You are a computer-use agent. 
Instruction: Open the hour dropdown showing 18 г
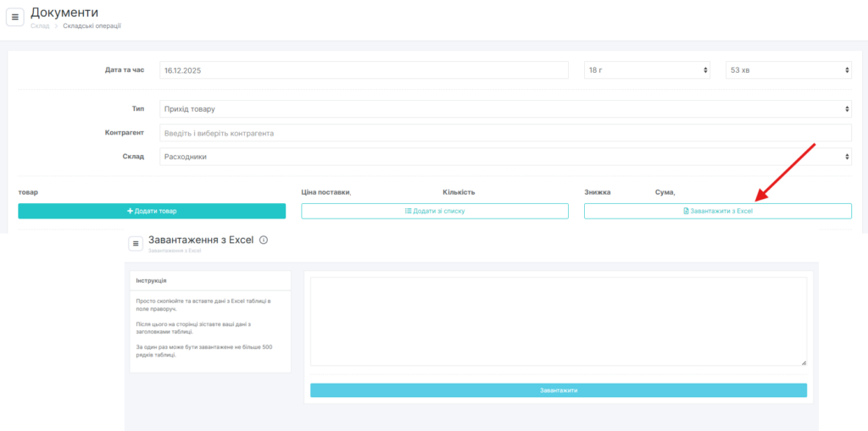[x=647, y=70]
